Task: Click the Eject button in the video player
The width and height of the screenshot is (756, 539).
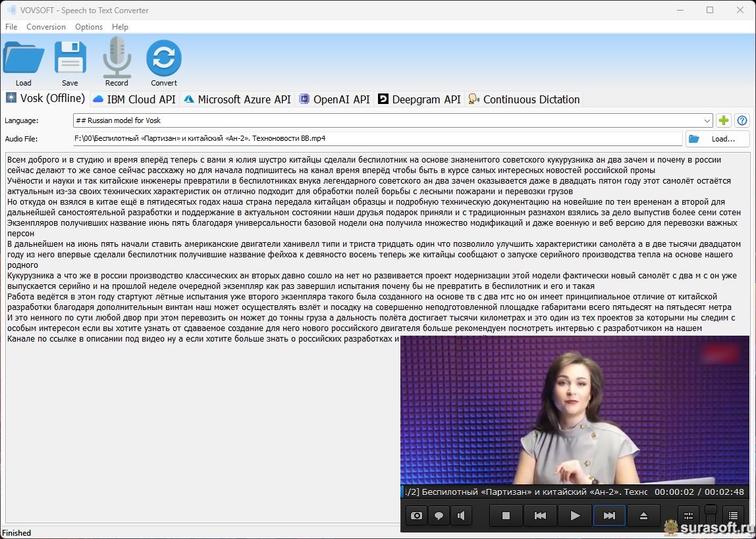Action: pyautogui.click(x=643, y=516)
